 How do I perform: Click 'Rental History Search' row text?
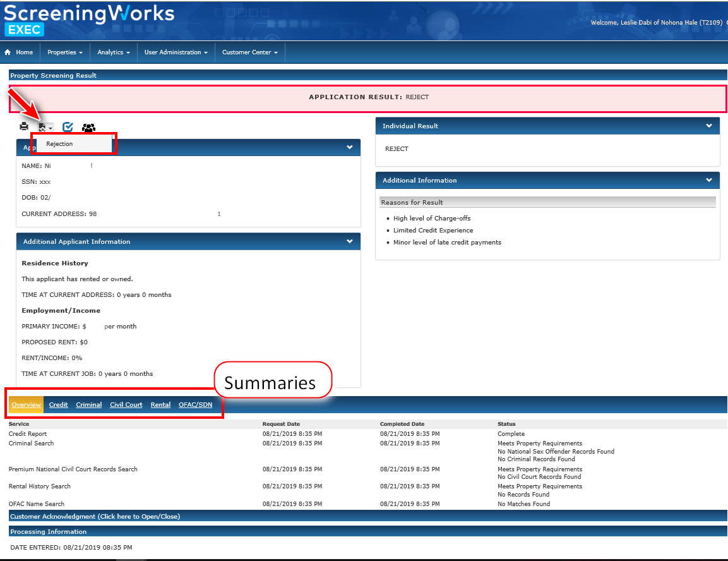pos(40,486)
